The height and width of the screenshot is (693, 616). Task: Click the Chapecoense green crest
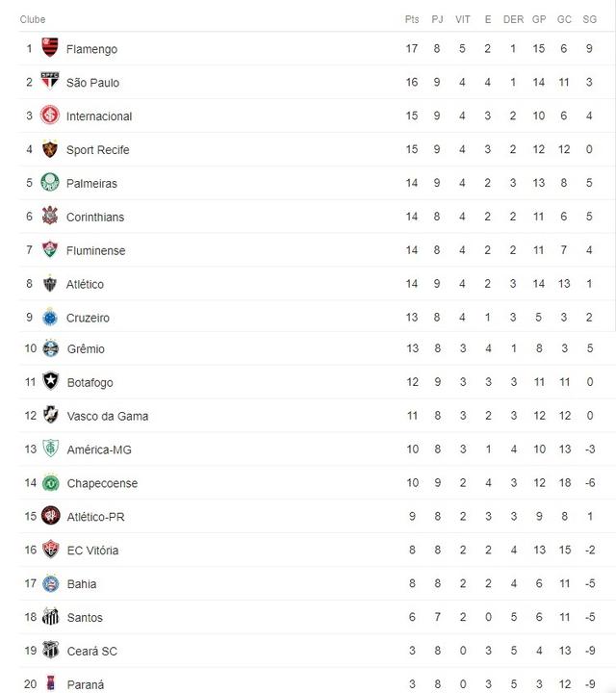point(50,483)
